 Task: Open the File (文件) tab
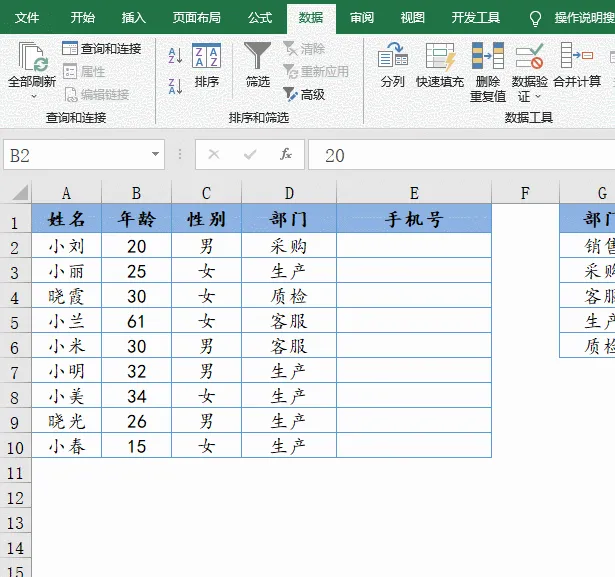click(x=27, y=18)
